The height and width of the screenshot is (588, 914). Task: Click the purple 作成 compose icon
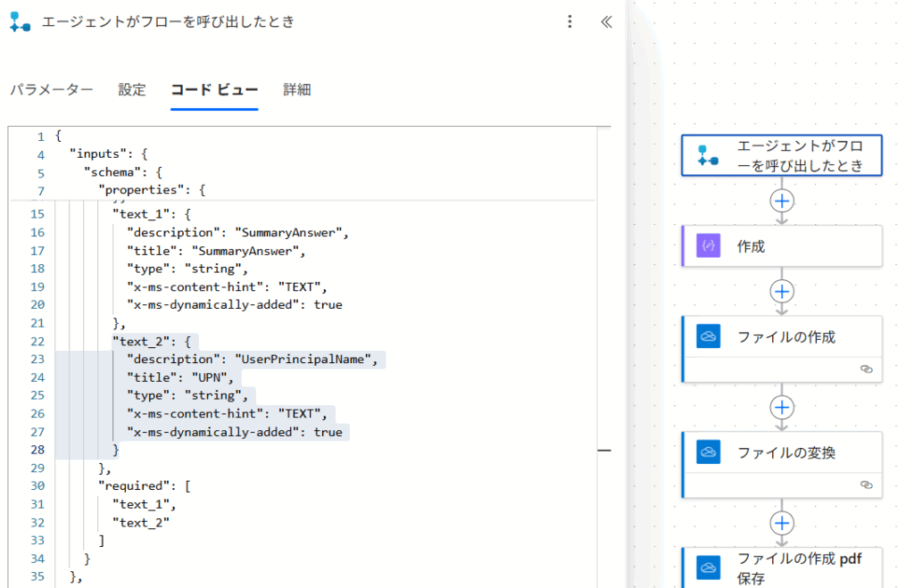pos(709,246)
